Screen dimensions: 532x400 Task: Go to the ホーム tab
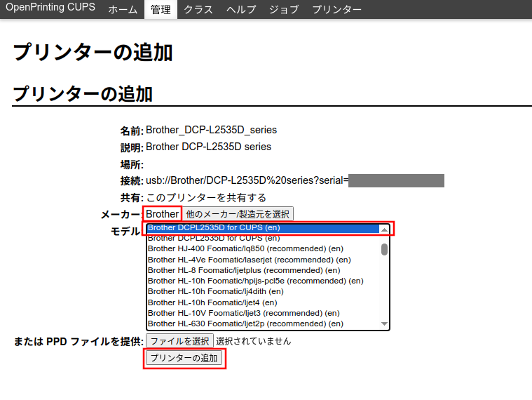(123, 9)
